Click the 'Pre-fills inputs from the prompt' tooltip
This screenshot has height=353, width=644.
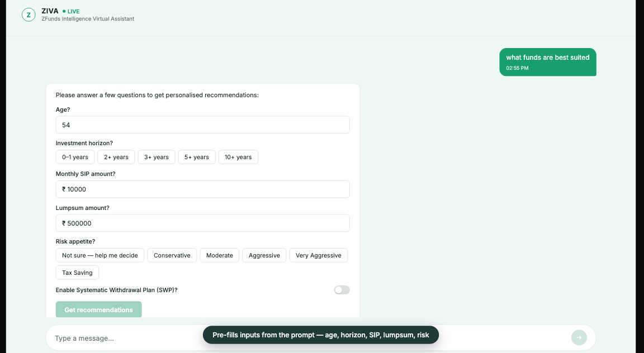tap(321, 335)
